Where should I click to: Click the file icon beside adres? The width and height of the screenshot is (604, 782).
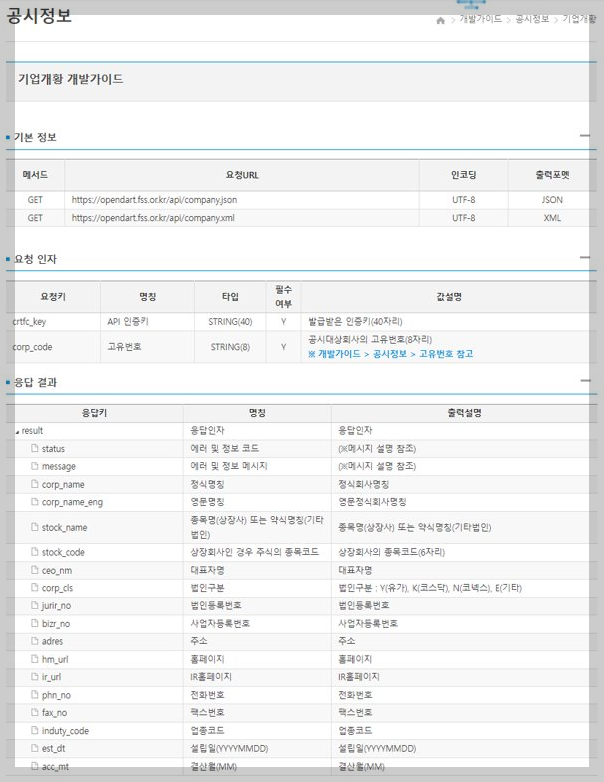pyautogui.click(x=34, y=640)
